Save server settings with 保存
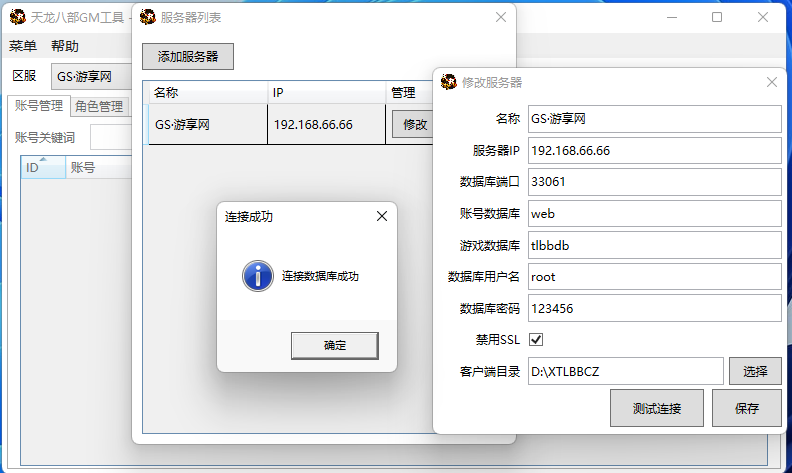The height and width of the screenshot is (473, 792). (746, 408)
